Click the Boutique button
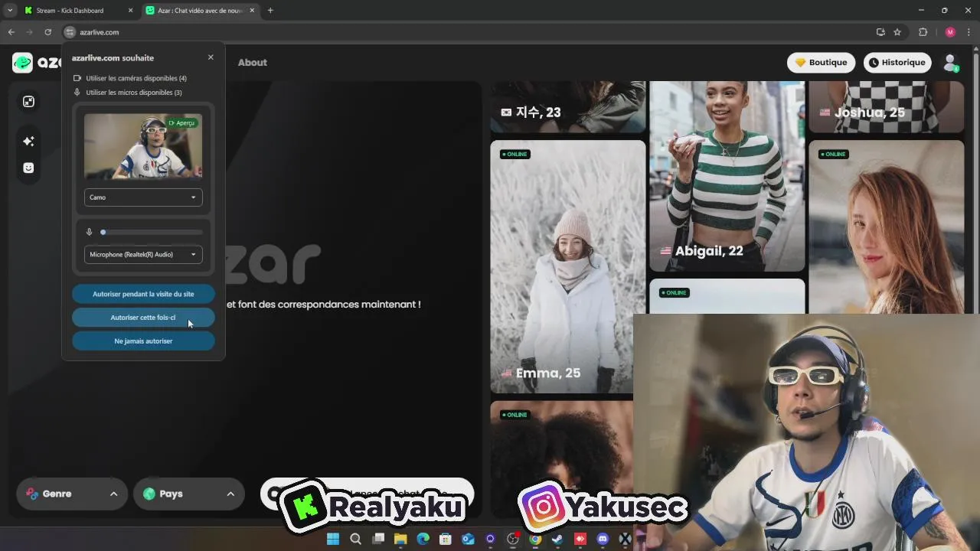 [x=822, y=63]
